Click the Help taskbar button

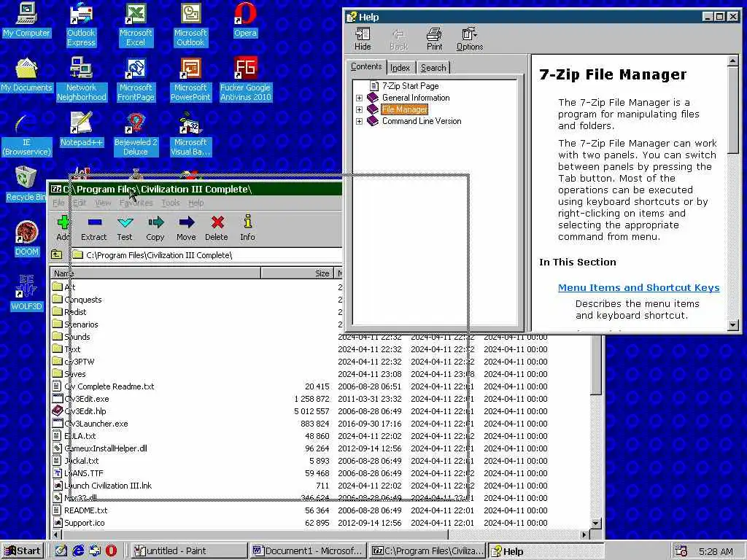click(x=546, y=551)
